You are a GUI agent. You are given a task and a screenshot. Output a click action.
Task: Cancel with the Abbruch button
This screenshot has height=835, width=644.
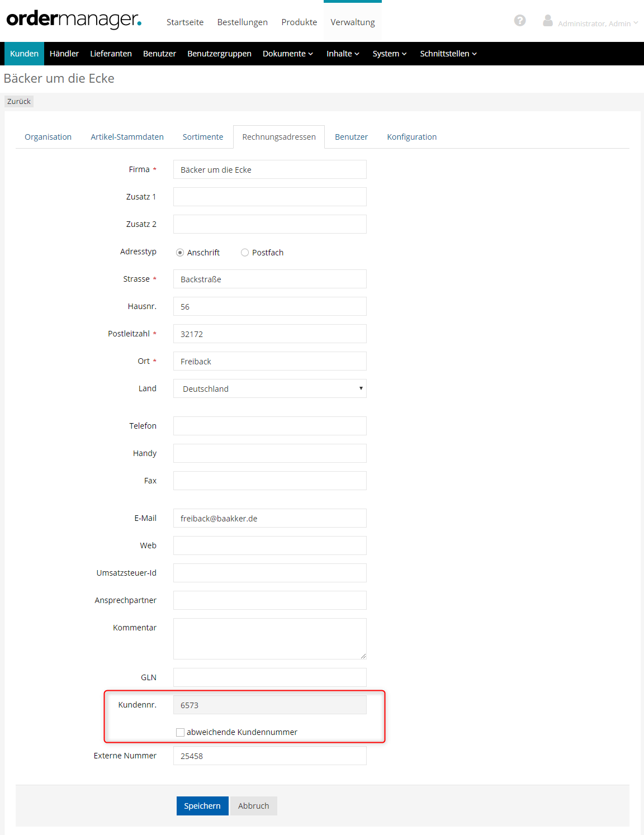pyautogui.click(x=253, y=806)
